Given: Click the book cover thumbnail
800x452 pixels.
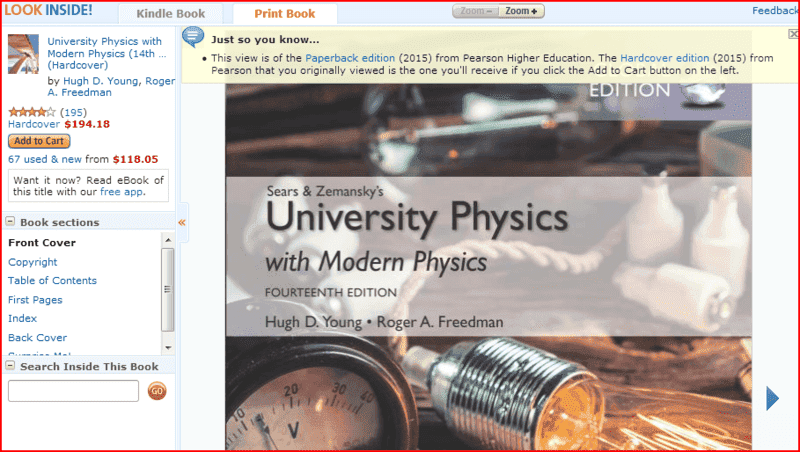Looking at the screenshot, I should pos(23,54).
